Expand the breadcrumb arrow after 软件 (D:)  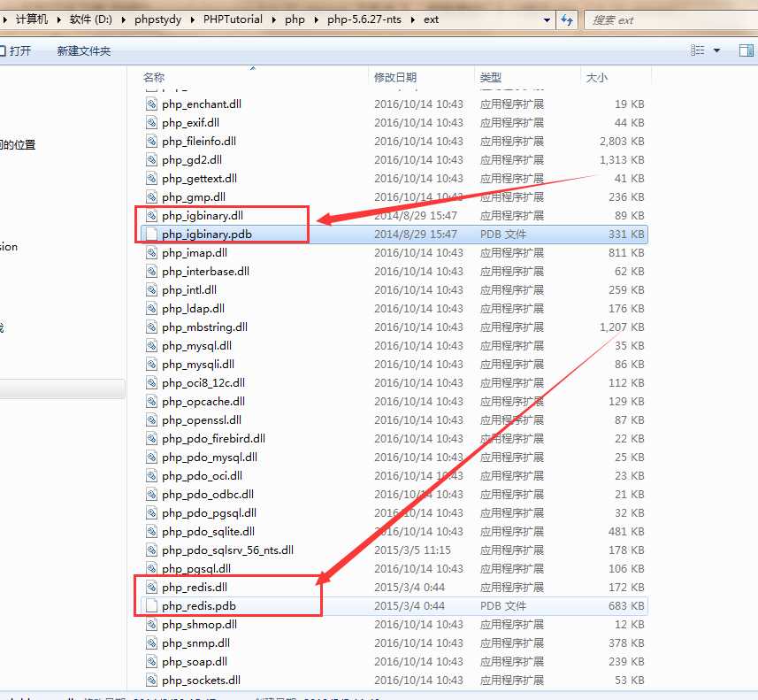point(124,19)
